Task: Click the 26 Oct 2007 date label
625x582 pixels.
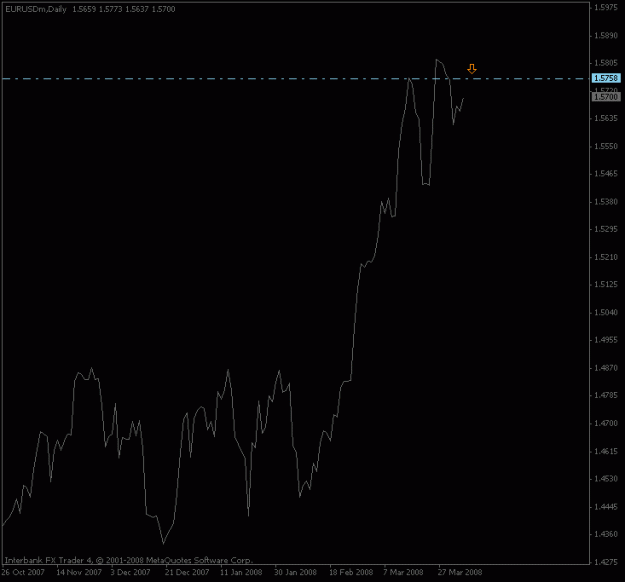Action: [23, 572]
